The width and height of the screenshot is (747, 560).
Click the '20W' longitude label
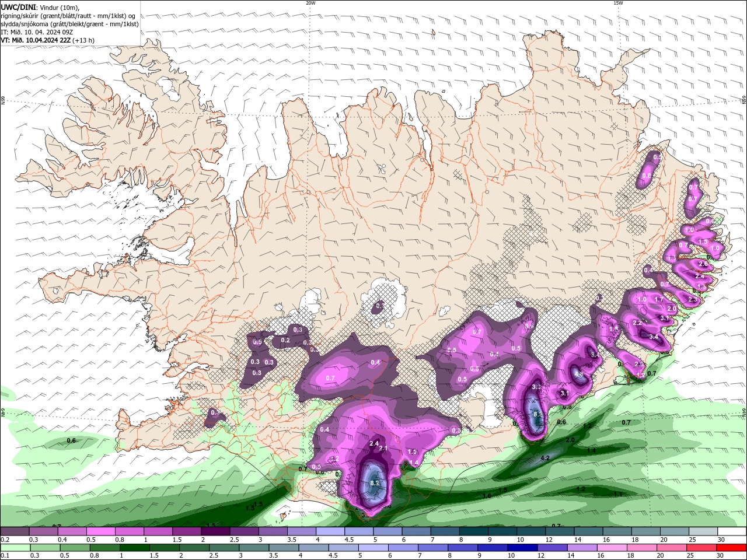pos(310,3)
